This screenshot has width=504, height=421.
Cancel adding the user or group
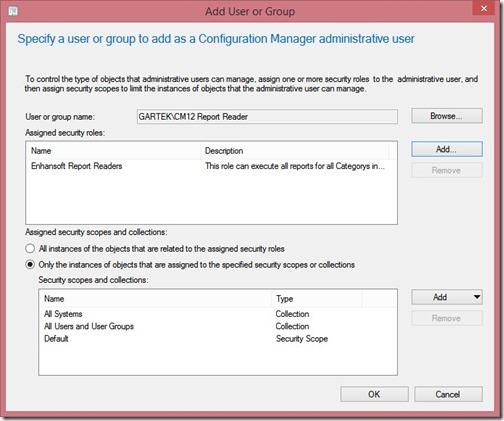[x=448, y=394]
